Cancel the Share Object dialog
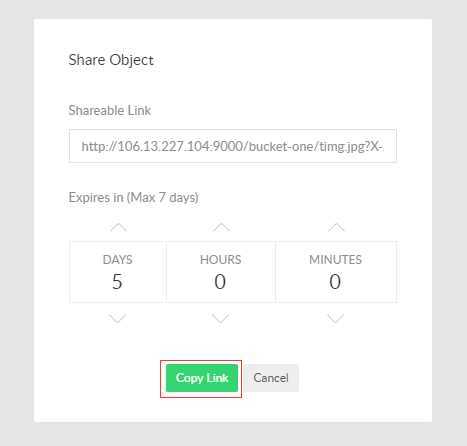The width and height of the screenshot is (467, 446). tap(271, 378)
